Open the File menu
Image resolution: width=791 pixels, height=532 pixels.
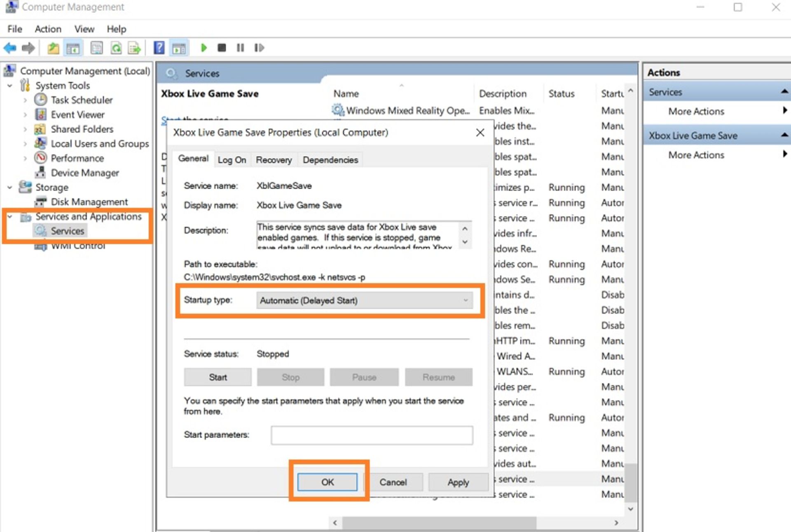pyautogui.click(x=15, y=29)
